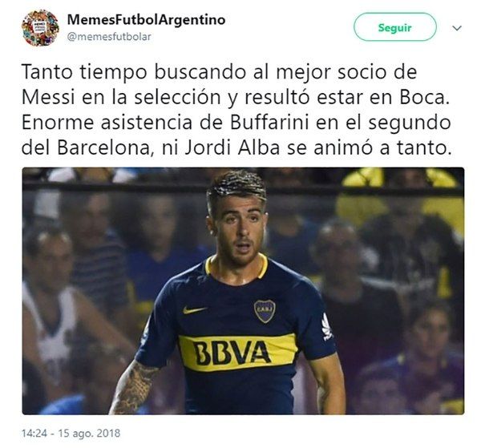Click the Seguir follow button

(x=394, y=27)
